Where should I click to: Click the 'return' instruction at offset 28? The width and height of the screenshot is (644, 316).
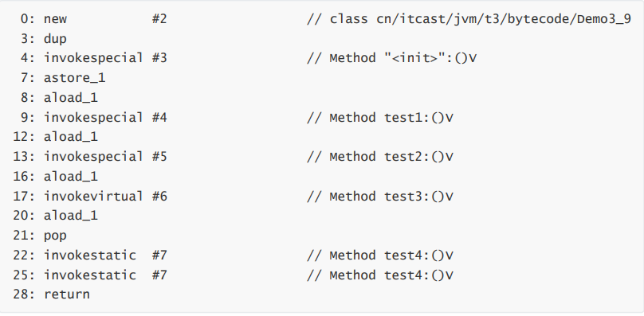[66, 295]
